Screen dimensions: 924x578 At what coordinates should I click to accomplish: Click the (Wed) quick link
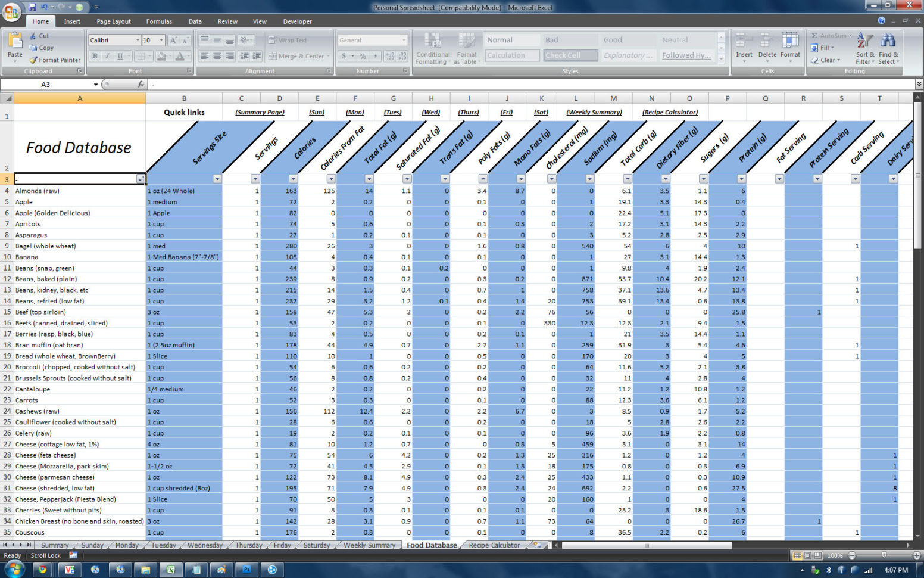430,112
